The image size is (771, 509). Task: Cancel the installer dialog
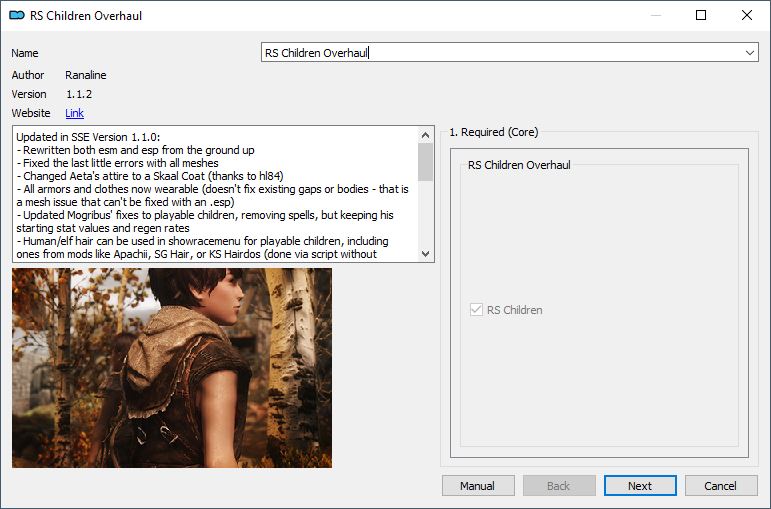click(721, 486)
